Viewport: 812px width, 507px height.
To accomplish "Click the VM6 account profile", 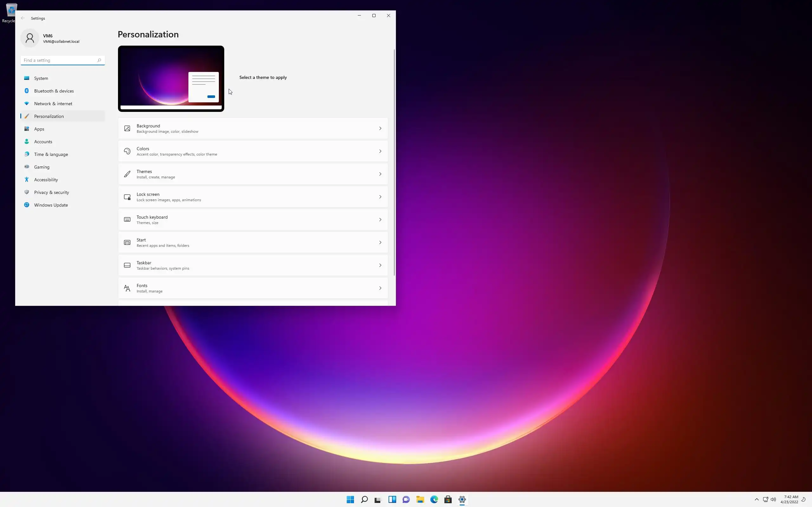I will [x=50, y=38].
